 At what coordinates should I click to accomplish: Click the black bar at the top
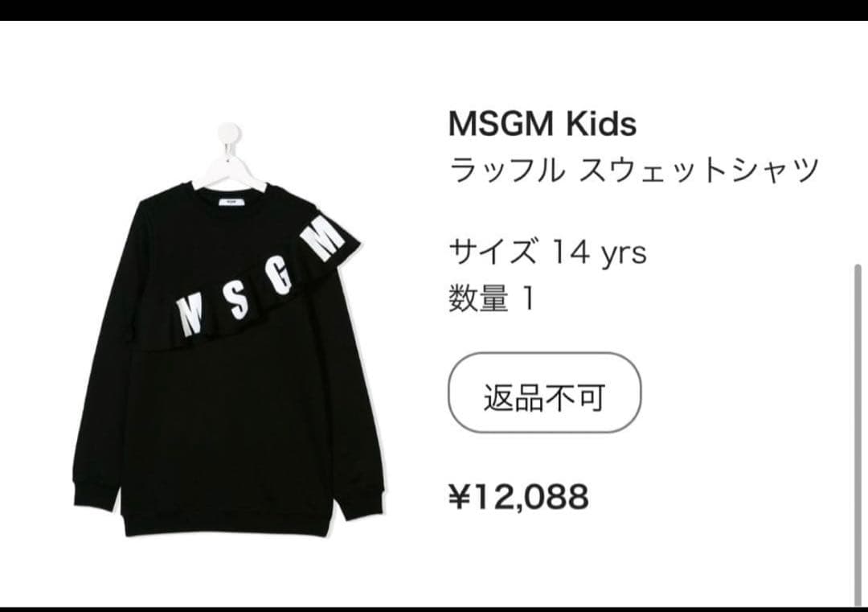434,10
